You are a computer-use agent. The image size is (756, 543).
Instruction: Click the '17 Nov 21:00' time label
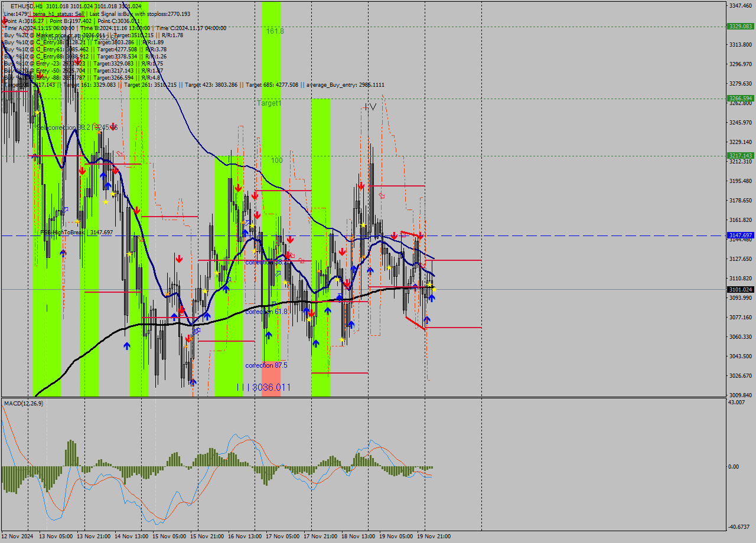[320, 537]
